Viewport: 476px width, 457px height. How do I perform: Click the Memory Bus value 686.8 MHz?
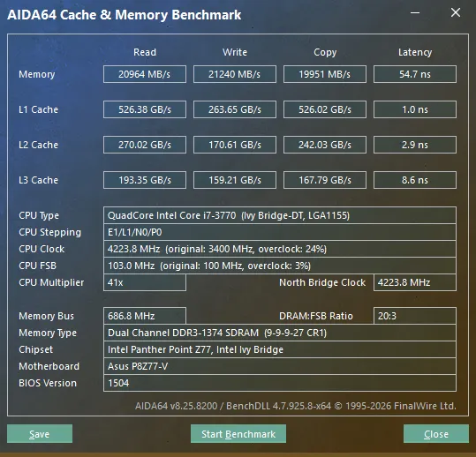coord(145,316)
